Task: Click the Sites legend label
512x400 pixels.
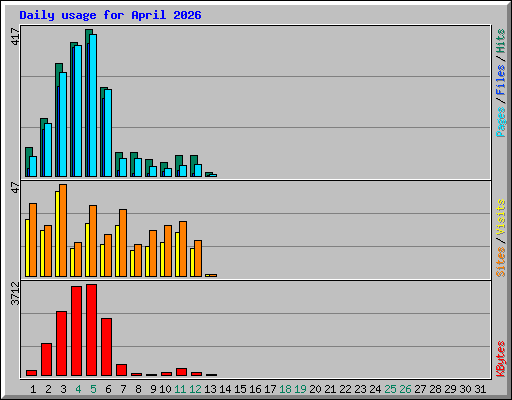Action: [500, 262]
